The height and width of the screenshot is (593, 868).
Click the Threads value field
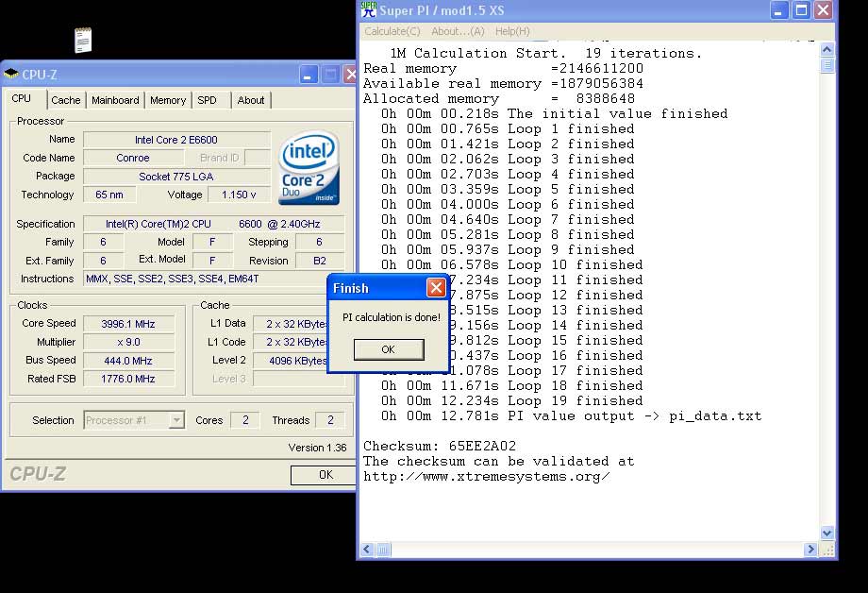pyautogui.click(x=330, y=420)
